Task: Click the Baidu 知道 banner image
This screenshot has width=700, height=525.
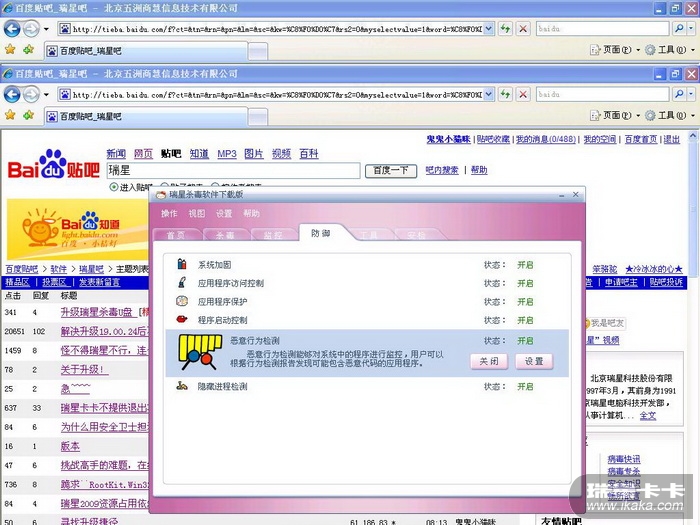Action: coord(78,229)
